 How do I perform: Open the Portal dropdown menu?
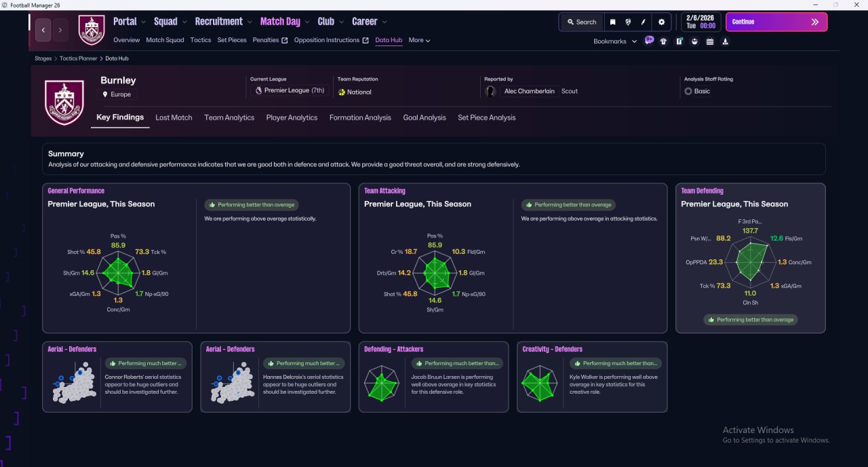point(128,22)
